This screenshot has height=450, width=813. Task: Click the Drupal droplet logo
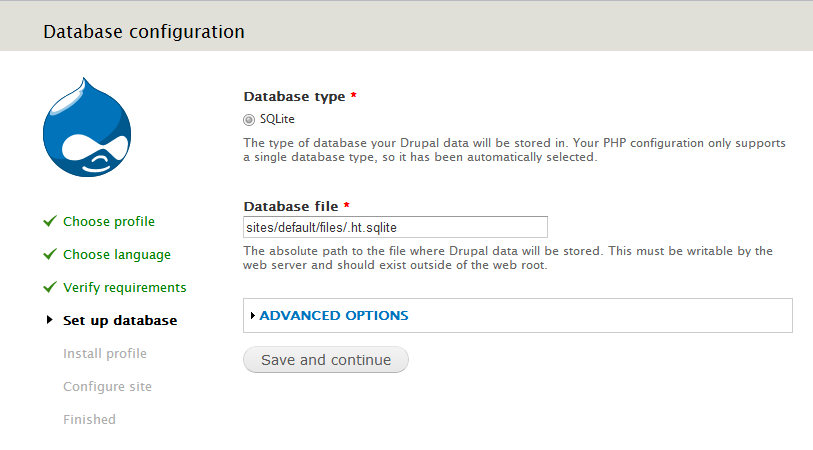[88, 127]
